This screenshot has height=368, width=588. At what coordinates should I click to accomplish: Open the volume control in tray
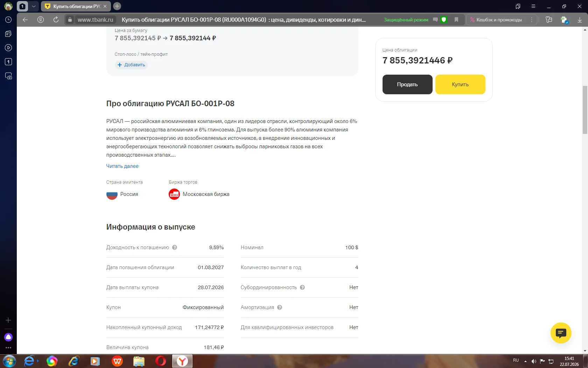534,361
